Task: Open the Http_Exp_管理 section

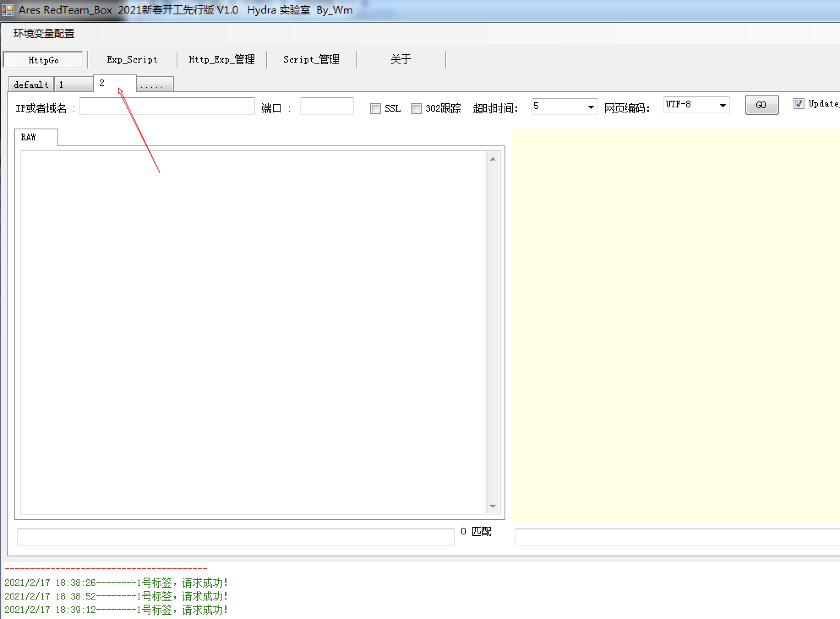Action: click(x=222, y=60)
